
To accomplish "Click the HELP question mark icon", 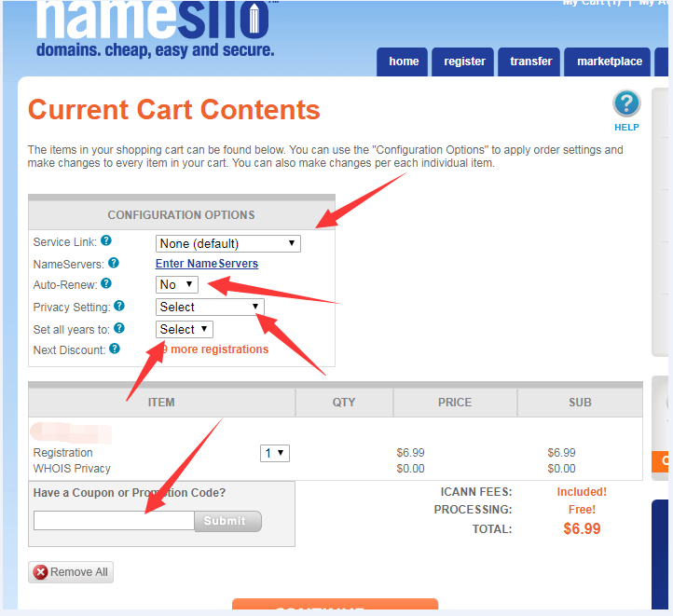I will pos(626,104).
